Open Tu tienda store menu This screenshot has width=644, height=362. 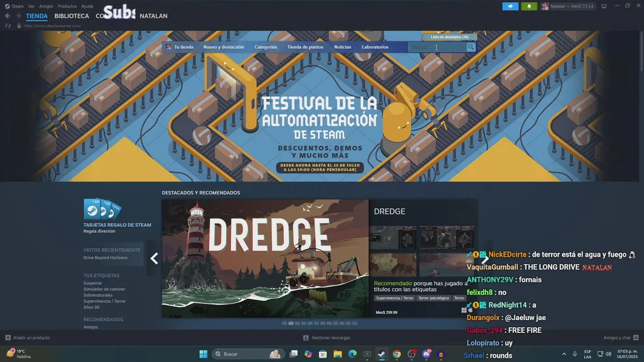184,47
